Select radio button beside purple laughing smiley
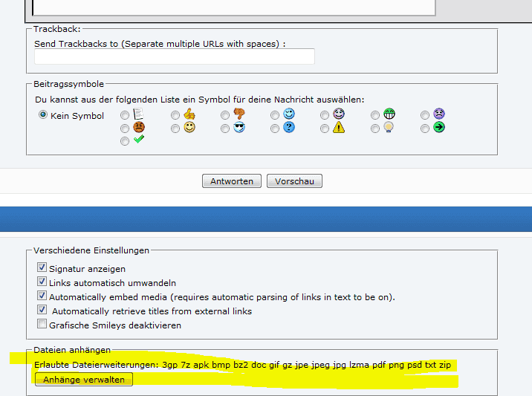 click(x=325, y=115)
